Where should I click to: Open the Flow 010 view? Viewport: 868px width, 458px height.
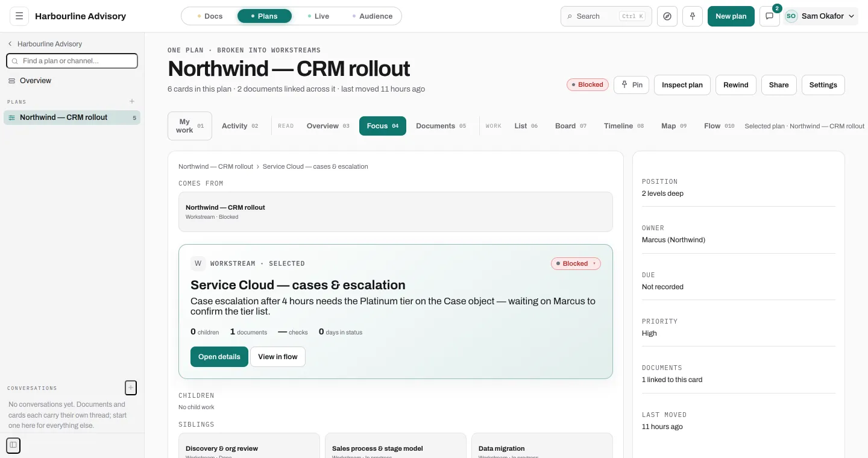pos(719,126)
